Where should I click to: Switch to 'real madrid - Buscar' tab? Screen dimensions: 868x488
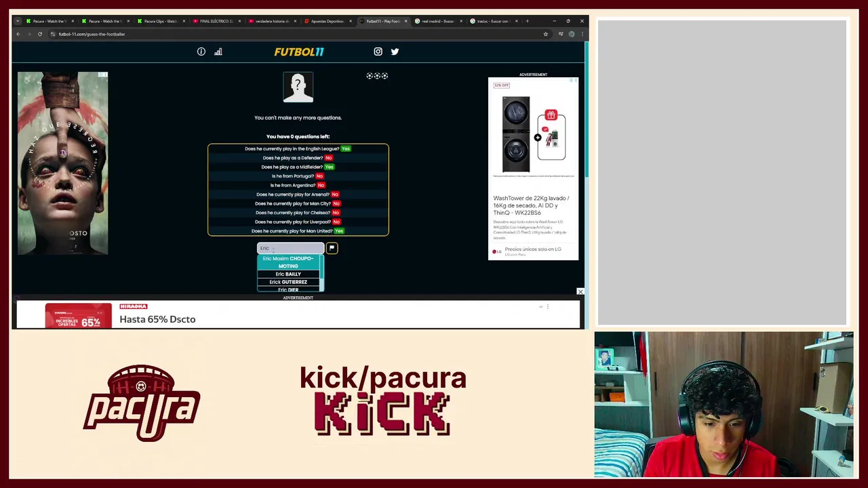(x=437, y=21)
